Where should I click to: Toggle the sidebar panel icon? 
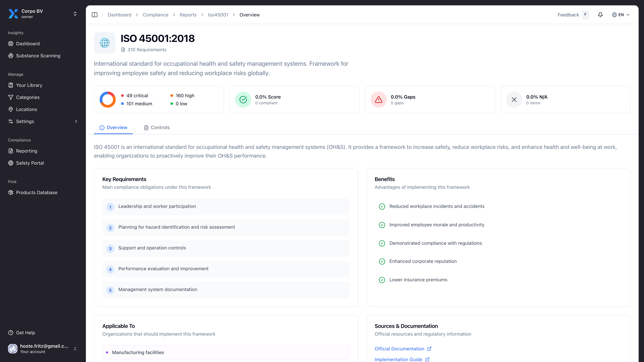(94, 15)
